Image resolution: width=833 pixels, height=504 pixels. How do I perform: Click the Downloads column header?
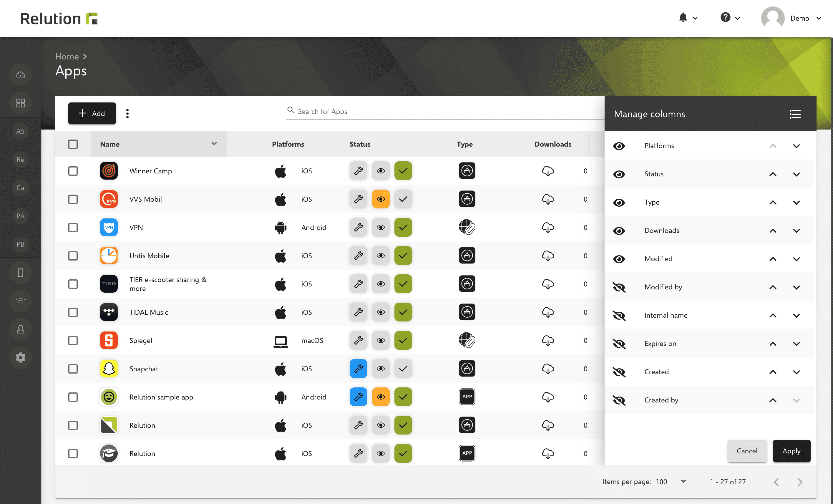click(553, 144)
